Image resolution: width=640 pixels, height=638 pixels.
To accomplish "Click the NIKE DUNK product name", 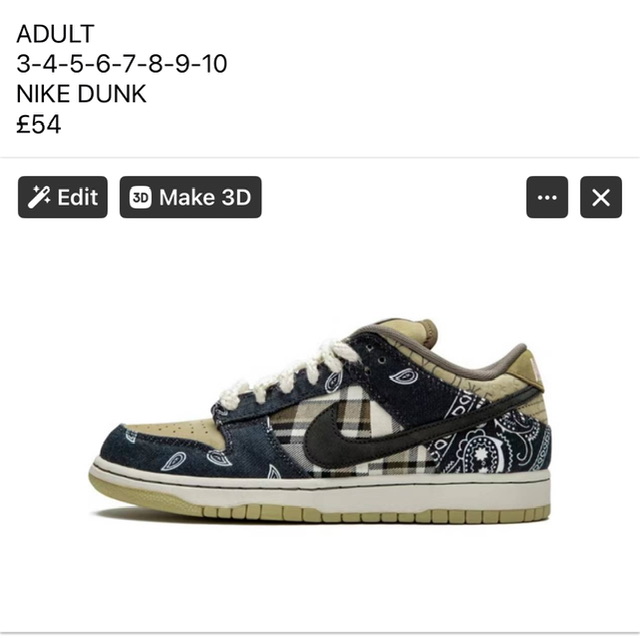I will [81, 94].
